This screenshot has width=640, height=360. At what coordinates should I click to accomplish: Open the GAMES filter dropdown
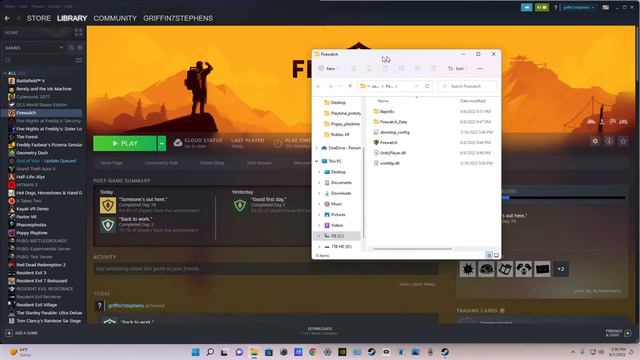click(x=34, y=48)
